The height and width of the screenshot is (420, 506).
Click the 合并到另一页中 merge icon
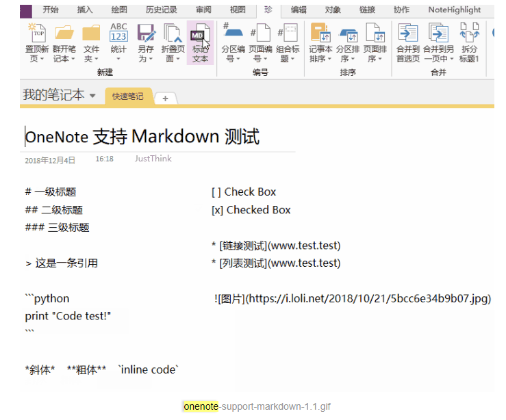click(438, 33)
